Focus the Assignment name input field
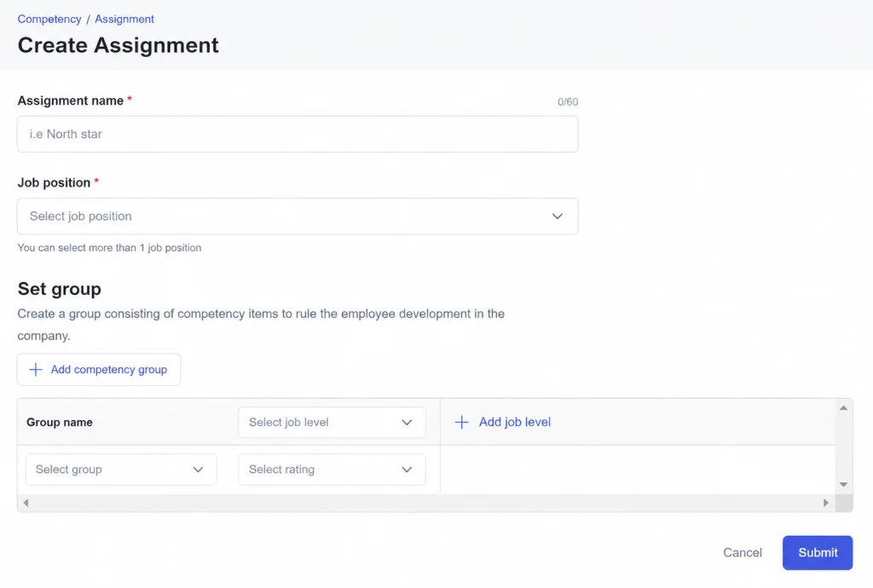The image size is (873, 588). pyautogui.click(x=298, y=134)
